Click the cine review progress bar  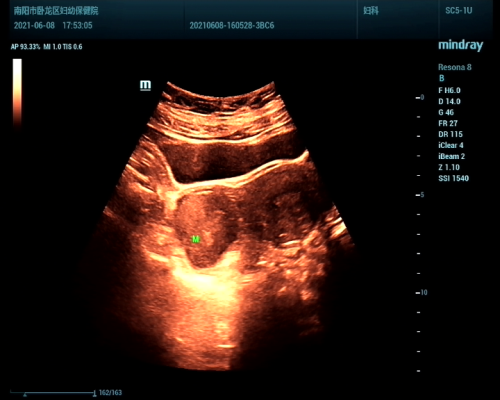(53, 393)
